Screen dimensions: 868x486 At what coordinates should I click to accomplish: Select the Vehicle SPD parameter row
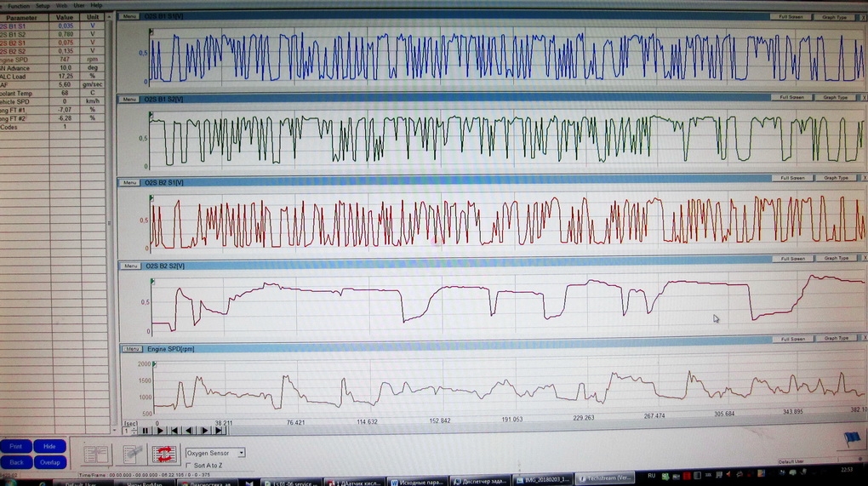pos(52,101)
